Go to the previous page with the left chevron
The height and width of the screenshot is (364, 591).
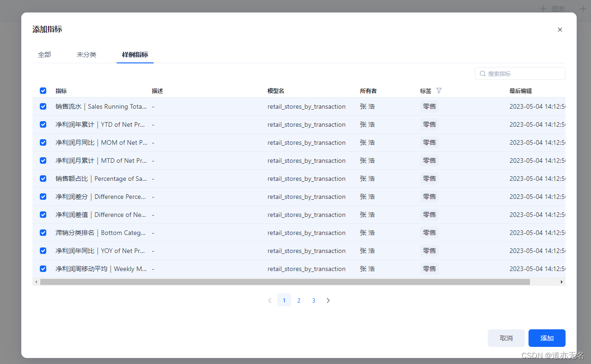tap(270, 300)
